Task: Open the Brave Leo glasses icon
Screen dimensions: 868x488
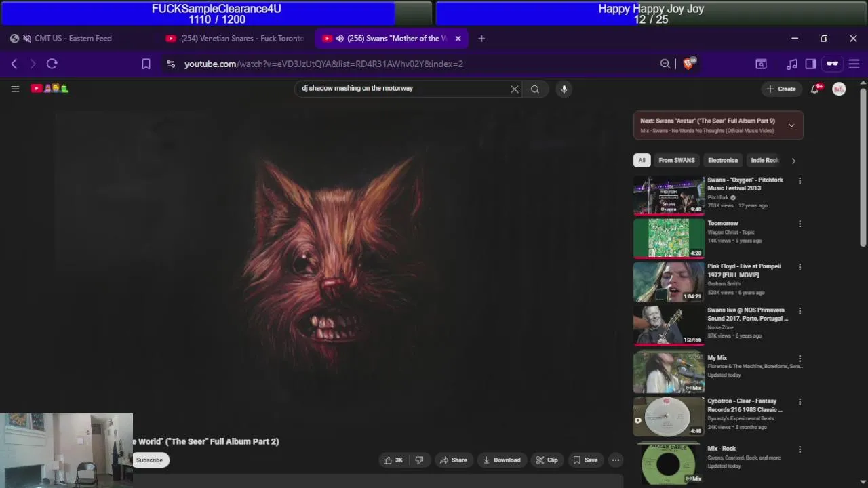Action: coord(832,64)
